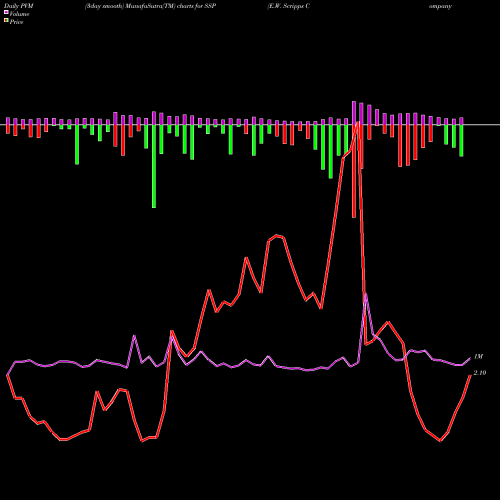
Task: Click the magenta volume line spike peak
Action: point(366,295)
